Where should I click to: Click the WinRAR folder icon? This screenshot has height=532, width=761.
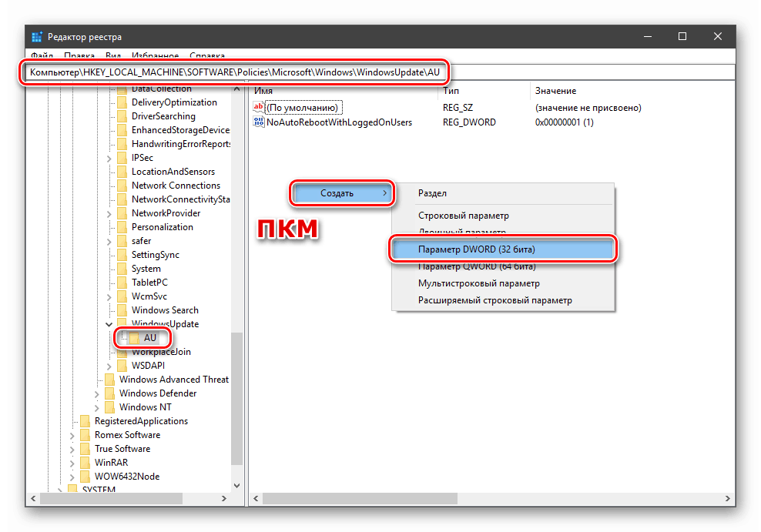point(85,463)
